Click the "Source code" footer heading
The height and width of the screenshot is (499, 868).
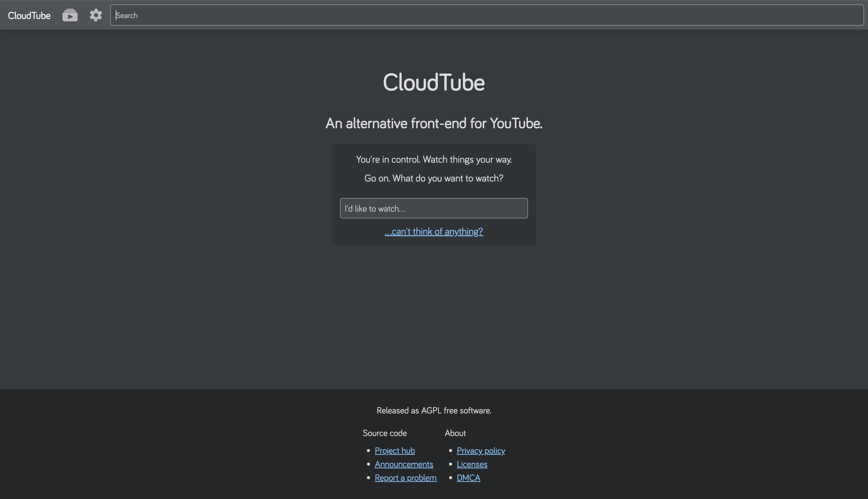click(x=385, y=433)
